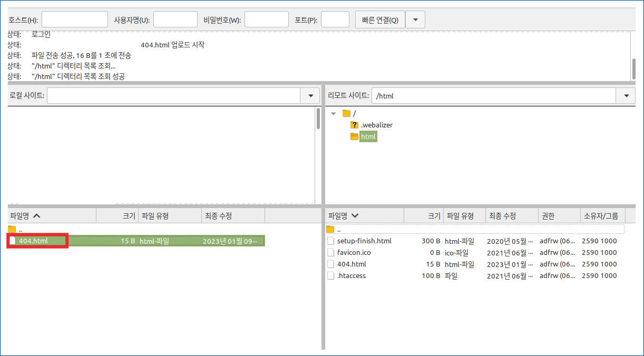Select the html folder icon in remote tree
This screenshot has width=644, height=356.
click(x=354, y=136)
